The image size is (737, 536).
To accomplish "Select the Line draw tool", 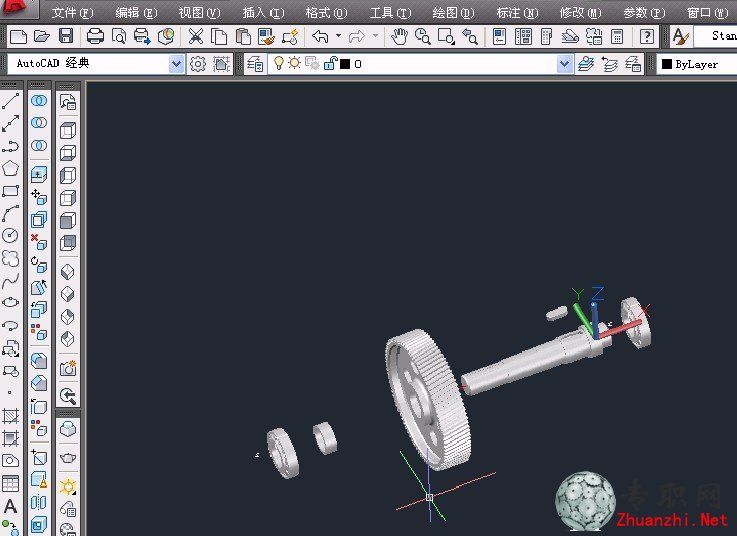I will [10, 101].
